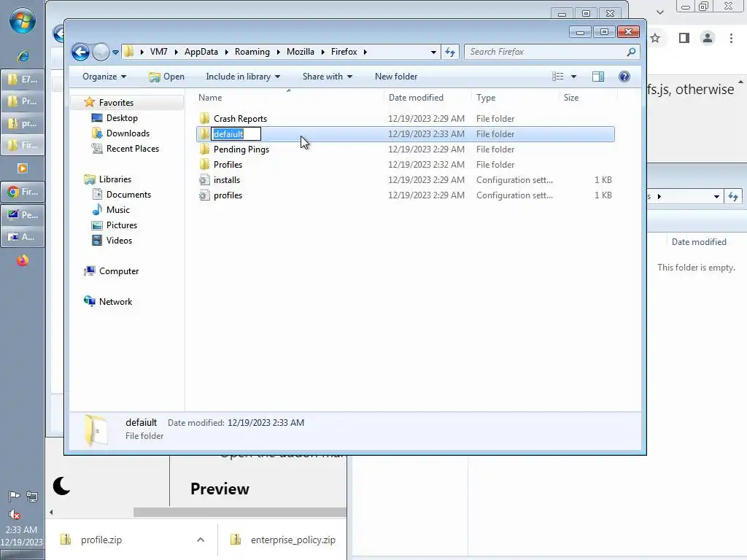Select the Crash Reports folder icon
This screenshot has width=747, height=560.
point(204,119)
